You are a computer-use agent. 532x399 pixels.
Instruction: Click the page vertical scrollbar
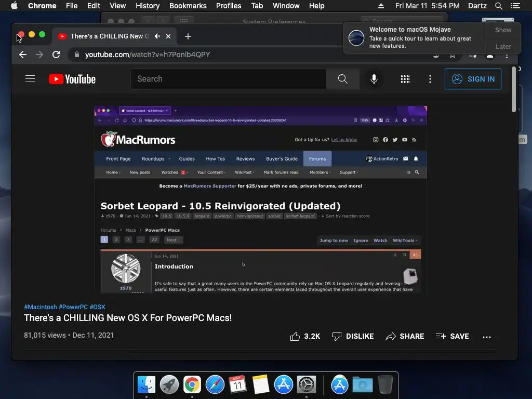(514, 89)
